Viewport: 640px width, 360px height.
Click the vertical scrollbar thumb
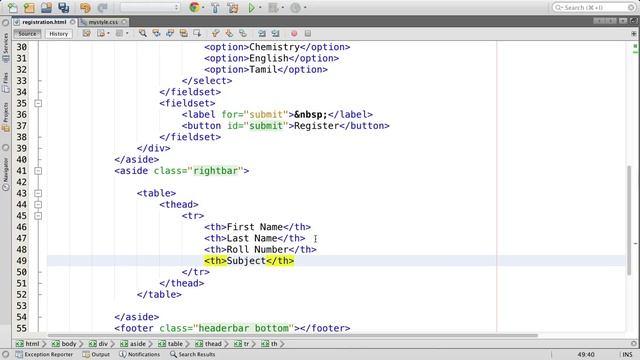point(630,220)
